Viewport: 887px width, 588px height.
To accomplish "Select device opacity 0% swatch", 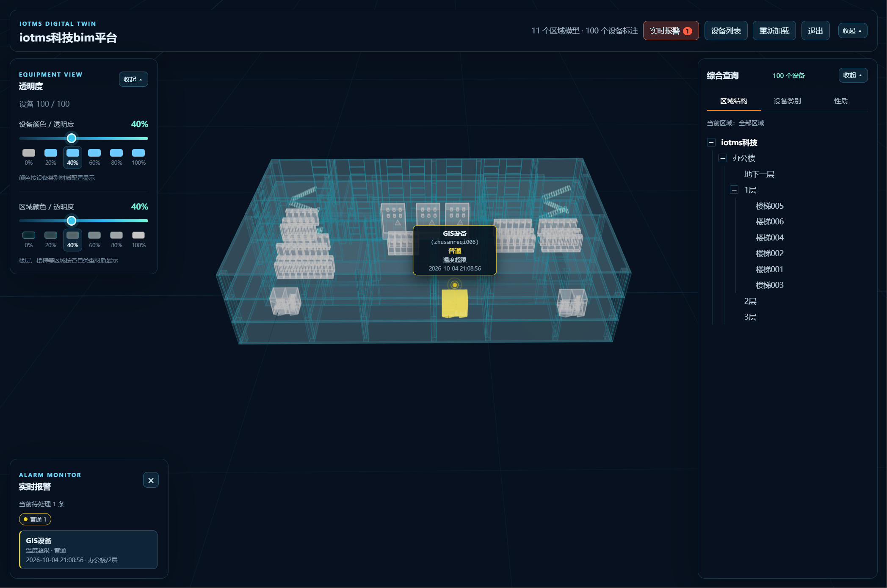I will coord(29,157).
